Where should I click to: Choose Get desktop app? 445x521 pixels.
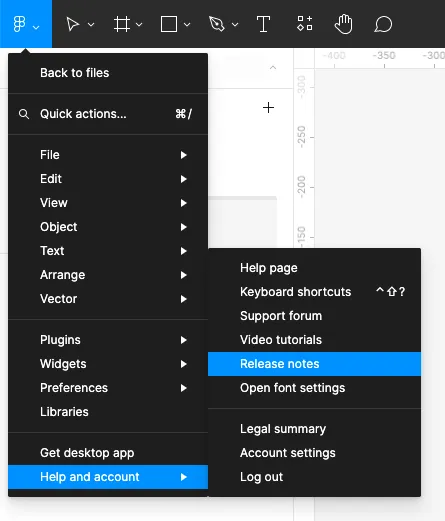click(x=108, y=453)
